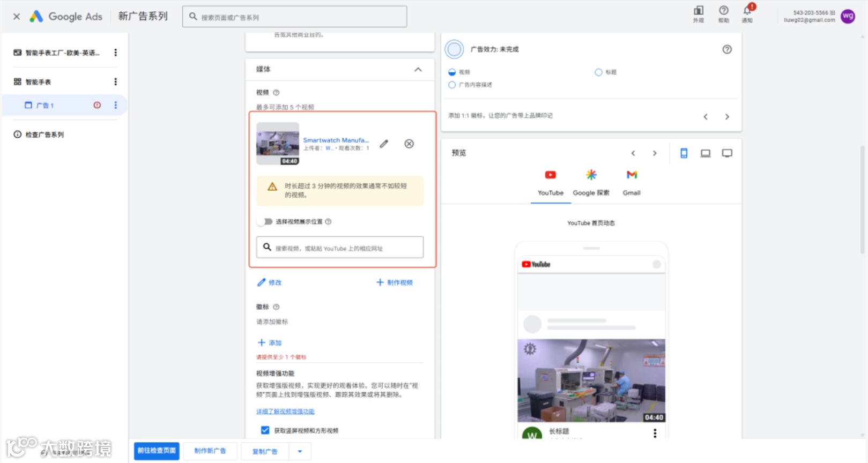This screenshot has width=868, height=463.
Task: Switch preview to desktop monitor
Action: [x=727, y=153]
